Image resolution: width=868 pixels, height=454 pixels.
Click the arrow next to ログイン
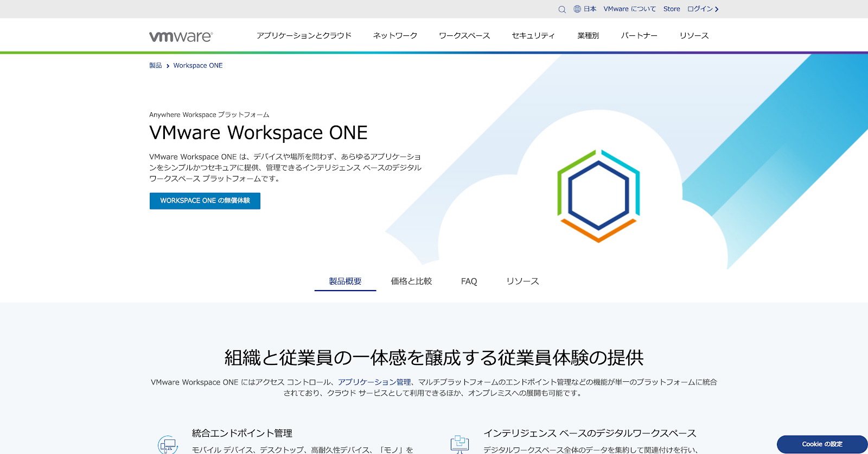pyautogui.click(x=717, y=9)
